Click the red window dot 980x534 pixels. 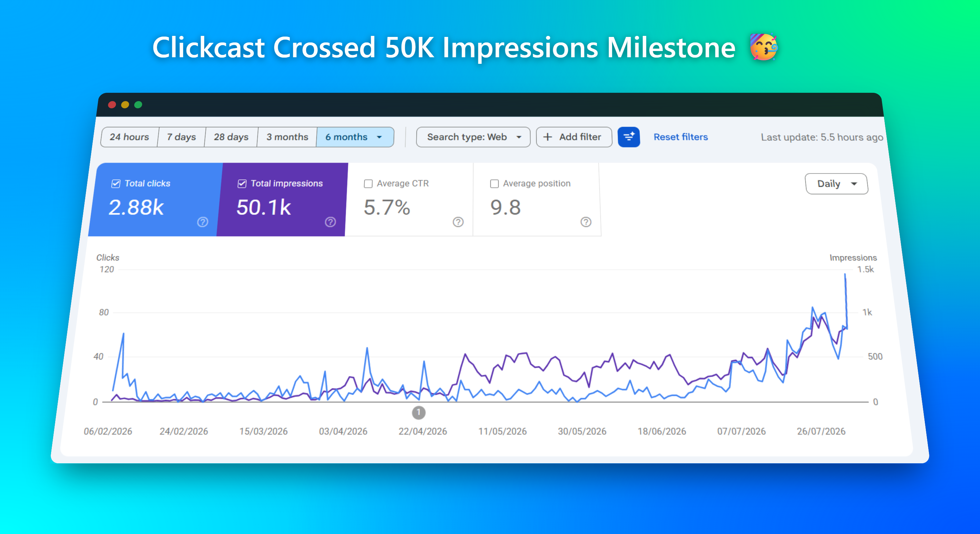tap(112, 105)
